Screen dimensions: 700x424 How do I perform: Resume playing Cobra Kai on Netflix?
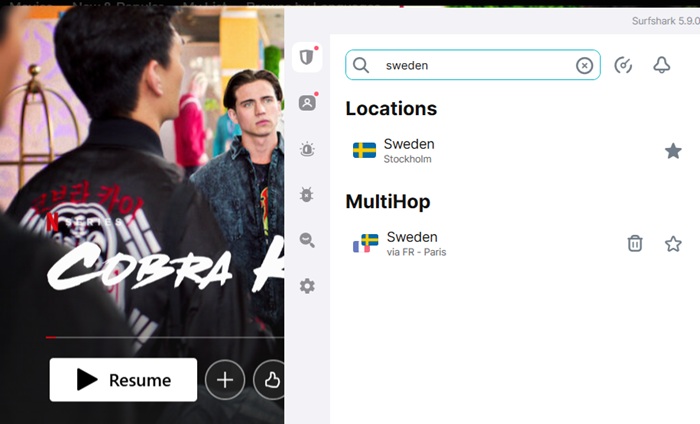[123, 380]
